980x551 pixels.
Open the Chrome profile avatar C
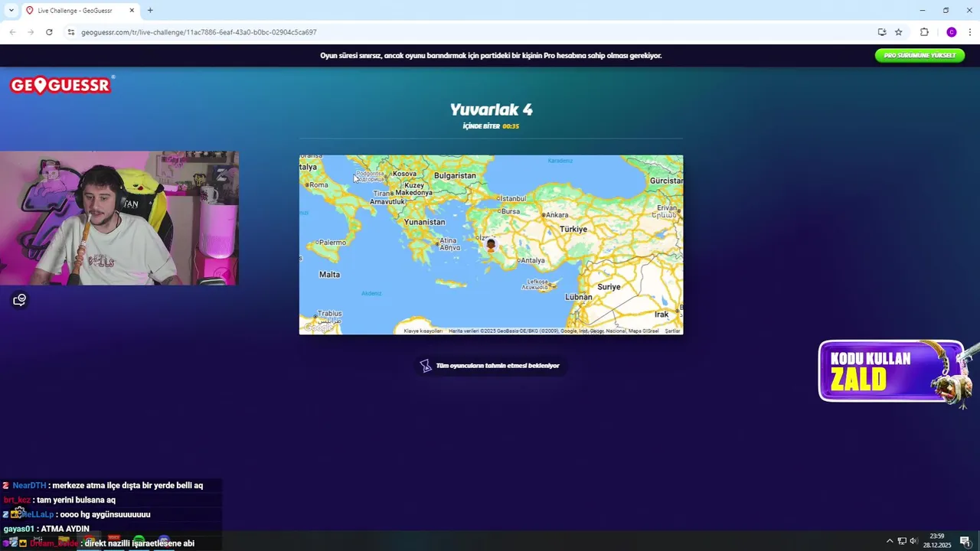[952, 32]
